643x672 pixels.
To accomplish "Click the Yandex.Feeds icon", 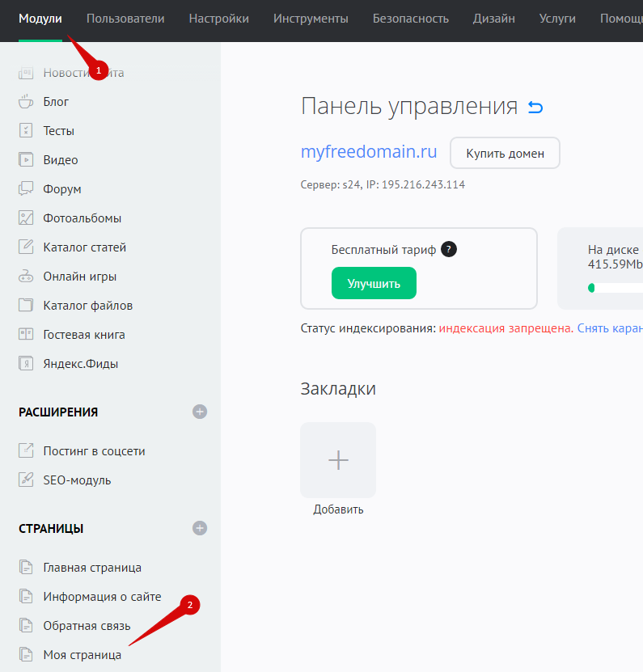I will tap(27, 364).
